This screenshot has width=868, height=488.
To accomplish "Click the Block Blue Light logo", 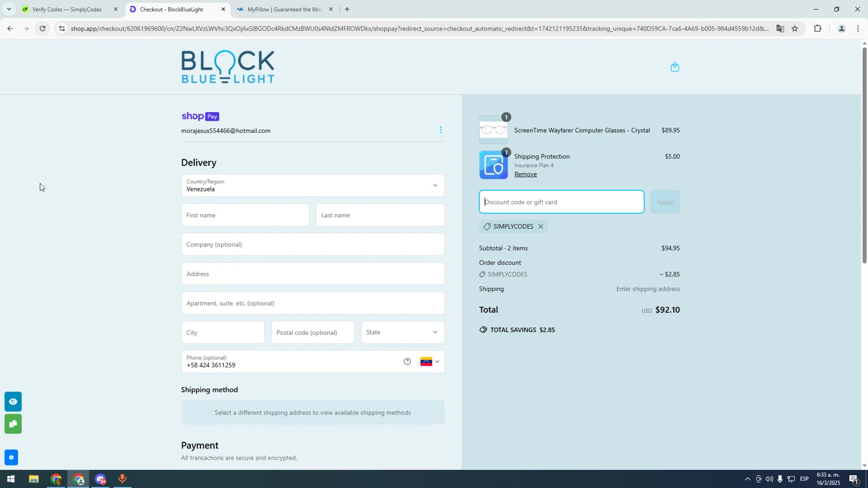I will [x=228, y=67].
